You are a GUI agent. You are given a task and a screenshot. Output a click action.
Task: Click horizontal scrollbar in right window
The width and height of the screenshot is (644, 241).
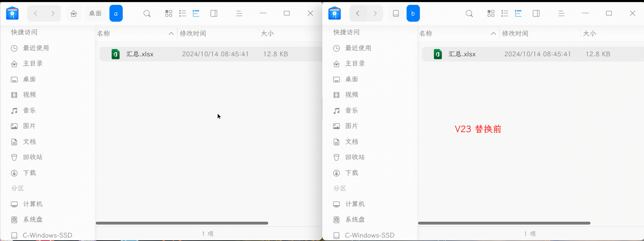pos(504,223)
